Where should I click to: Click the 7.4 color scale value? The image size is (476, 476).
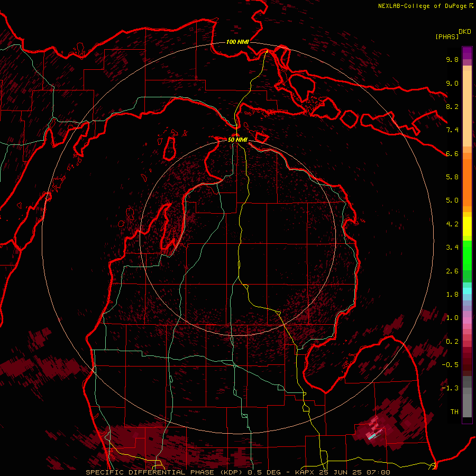pyautogui.click(x=452, y=130)
